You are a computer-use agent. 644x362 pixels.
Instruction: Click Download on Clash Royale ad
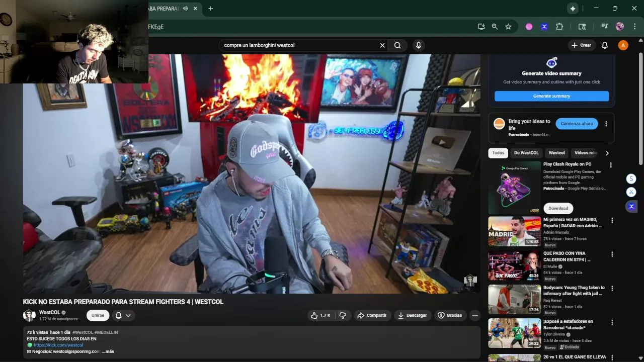tap(558, 208)
